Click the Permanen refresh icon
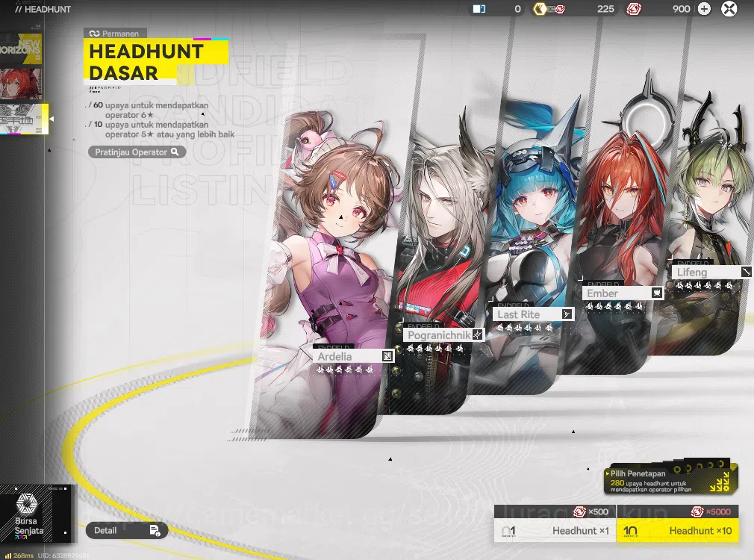The image size is (754, 560). [94, 33]
